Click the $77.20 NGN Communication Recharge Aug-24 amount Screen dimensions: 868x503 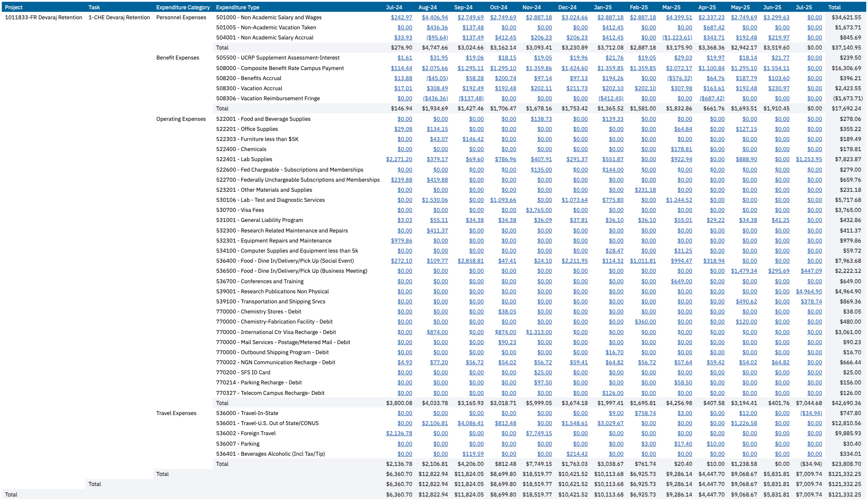click(x=439, y=362)
